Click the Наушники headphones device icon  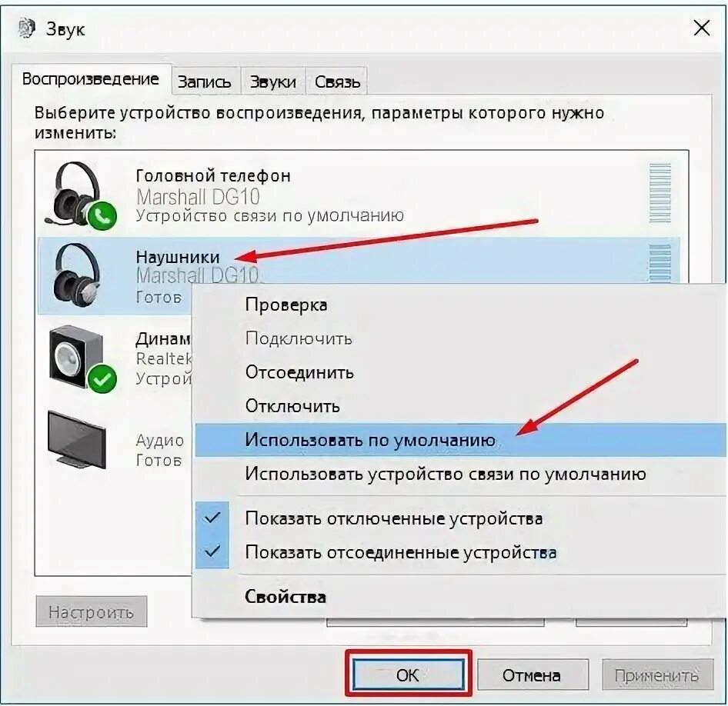[77, 274]
